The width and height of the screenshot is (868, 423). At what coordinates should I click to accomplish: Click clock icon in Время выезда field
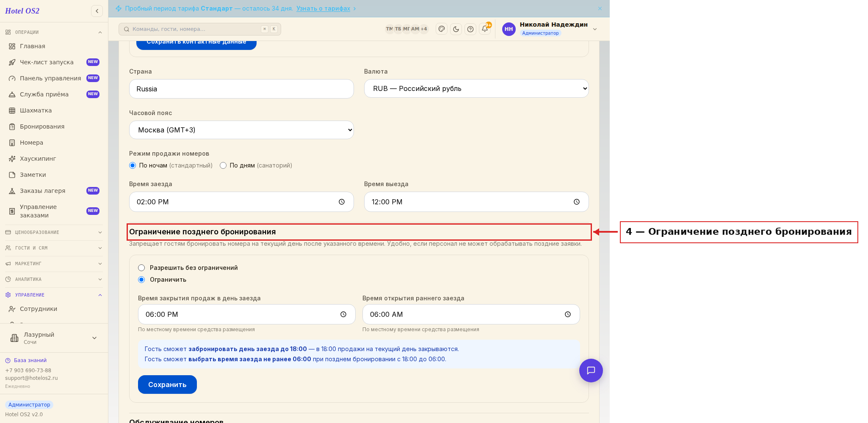point(577,202)
